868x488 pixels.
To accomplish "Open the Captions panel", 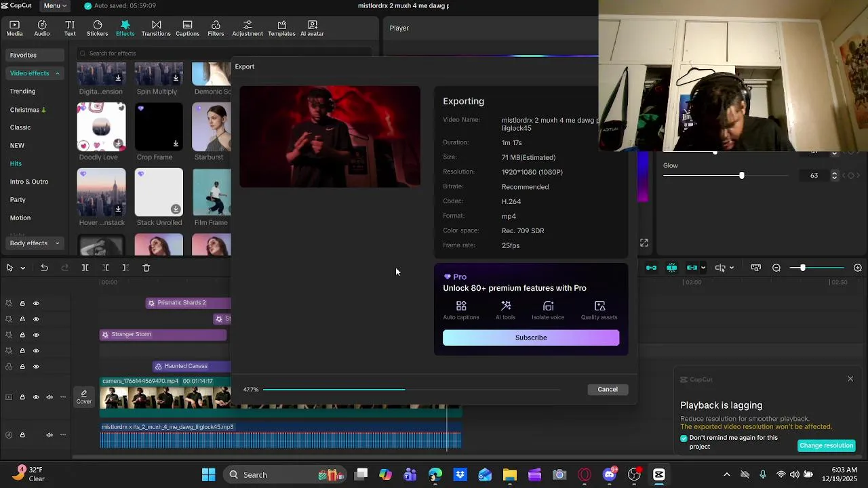I will [188, 28].
